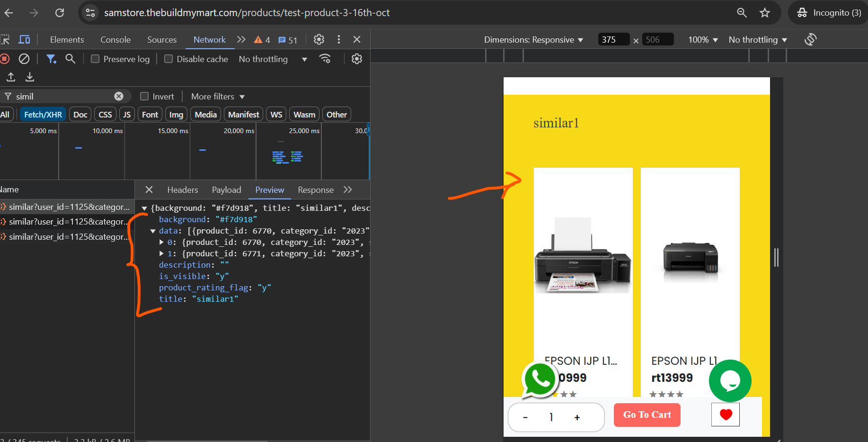Open site information icon in address bar
Screen dimensions: 868x442
[x=90, y=13]
